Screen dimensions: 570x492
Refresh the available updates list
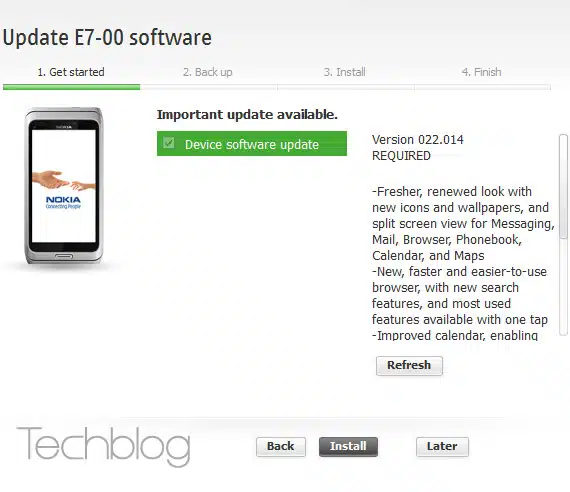coord(409,365)
